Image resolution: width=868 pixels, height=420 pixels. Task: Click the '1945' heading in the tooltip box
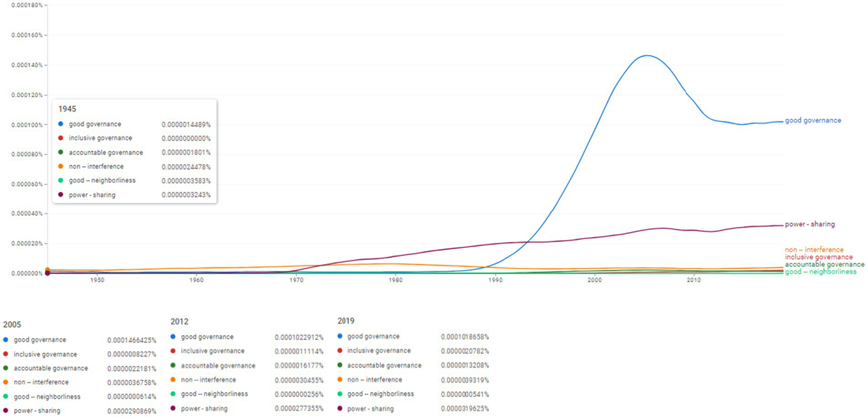coord(67,109)
